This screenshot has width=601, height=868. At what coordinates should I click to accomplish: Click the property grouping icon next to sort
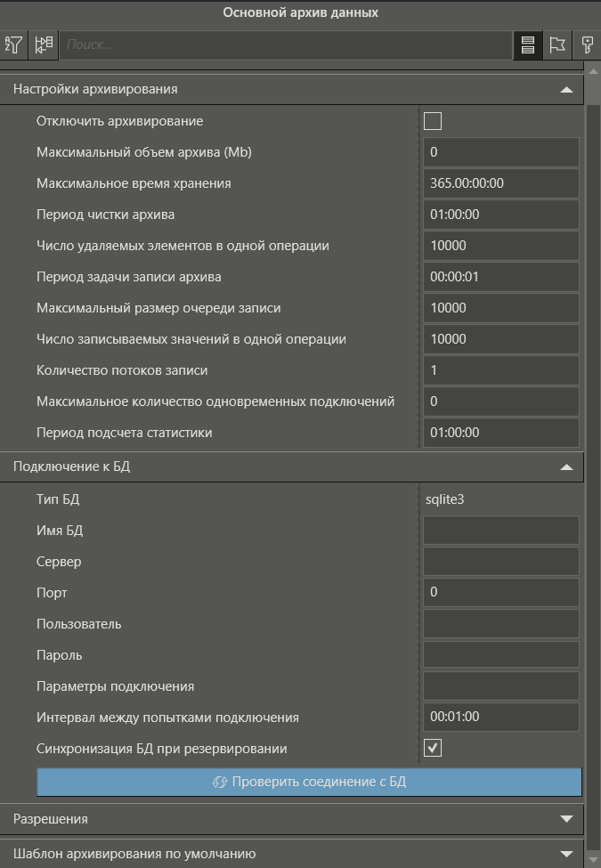[43, 45]
